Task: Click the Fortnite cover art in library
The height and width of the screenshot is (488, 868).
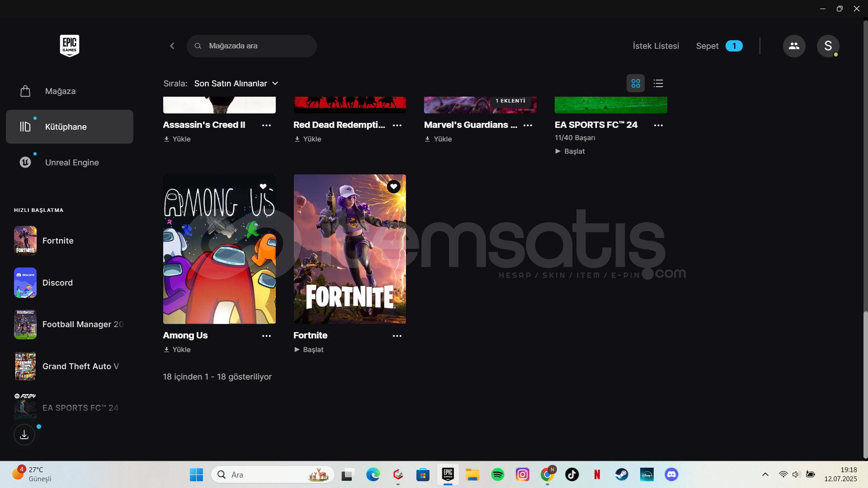Action: pyautogui.click(x=350, y=249)
